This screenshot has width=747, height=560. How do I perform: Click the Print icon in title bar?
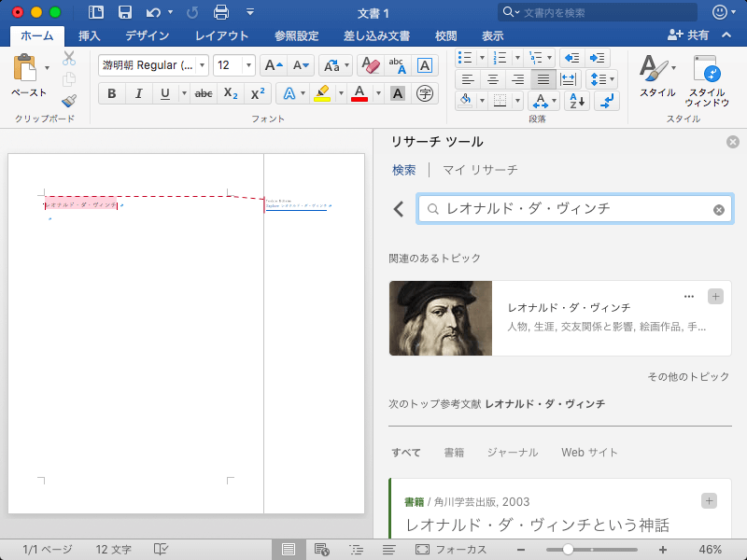click(221, 12)
